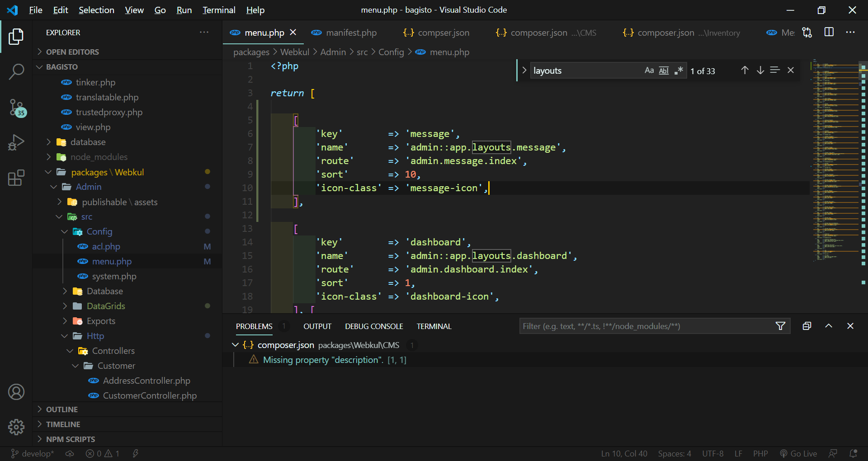Expand the DataGrids folder
This screenshot has width=868, height=461.
(106, 306)
